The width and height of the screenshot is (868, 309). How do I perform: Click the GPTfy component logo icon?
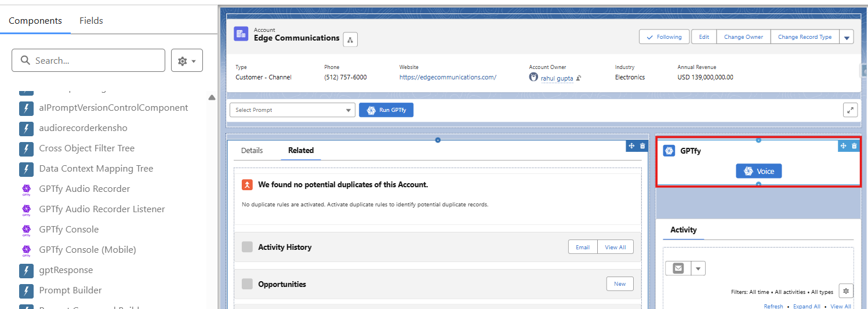pos(669,151)
